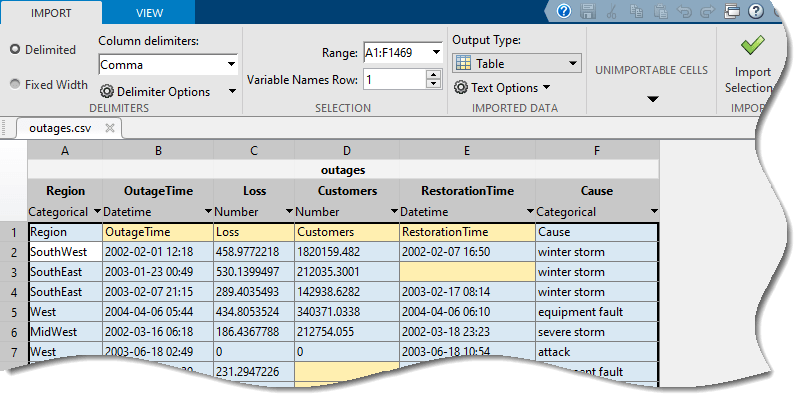800x400 pixels.
Task: Click the switch windows icon
Action: [x=731, y=12]
